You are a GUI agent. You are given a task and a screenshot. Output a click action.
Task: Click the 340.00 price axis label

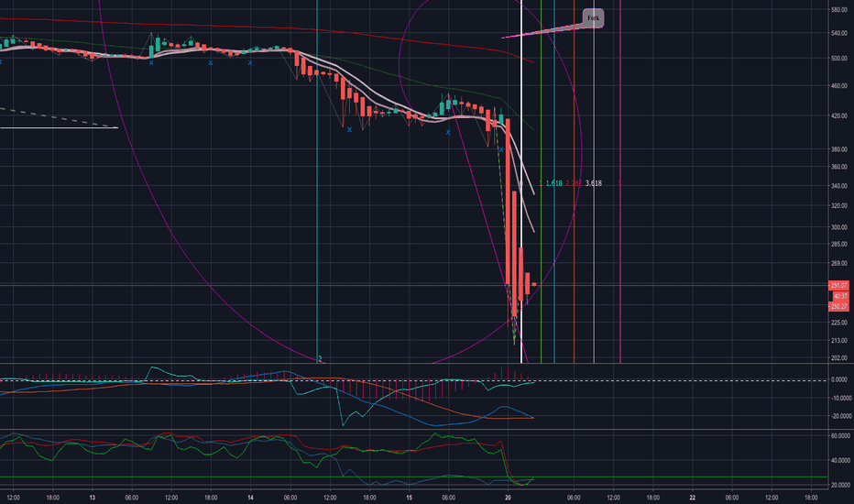tap(838, 186)
